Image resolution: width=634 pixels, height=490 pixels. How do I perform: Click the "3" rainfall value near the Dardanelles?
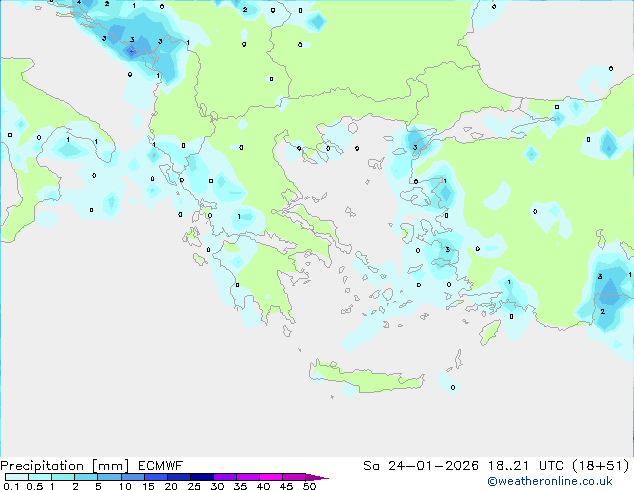pos(415,148)
